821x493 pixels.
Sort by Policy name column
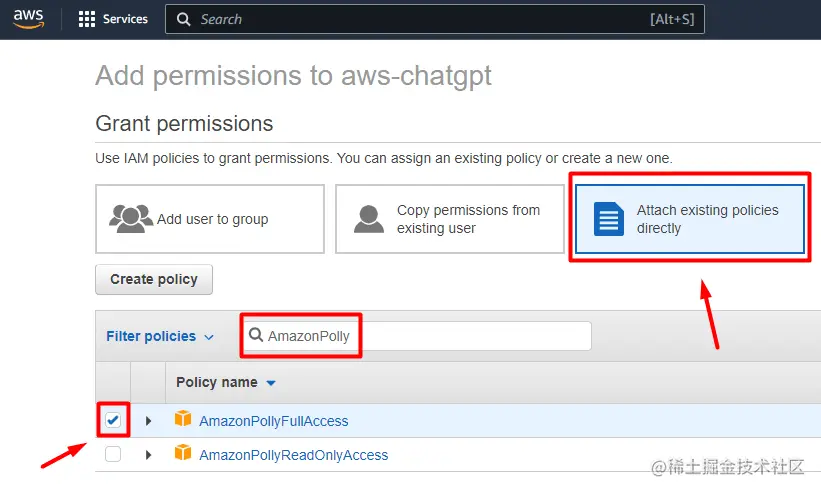tap(226, 383)
